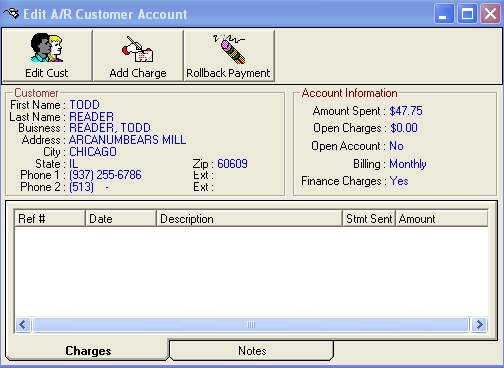Close the Edit A/R Customer Account window

coord(490,14)
